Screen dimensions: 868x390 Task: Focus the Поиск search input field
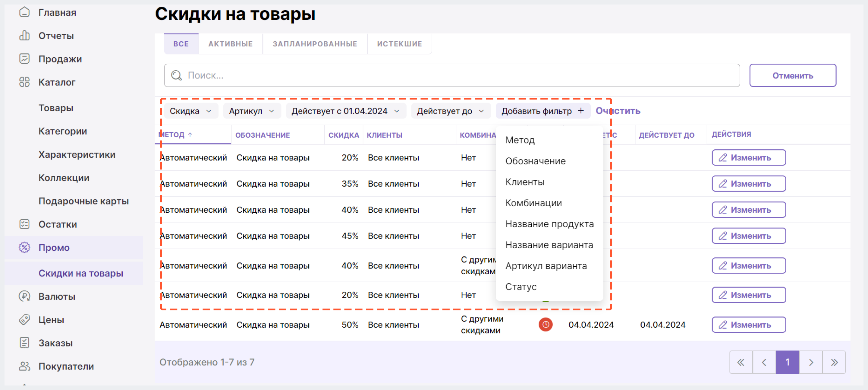452,75
